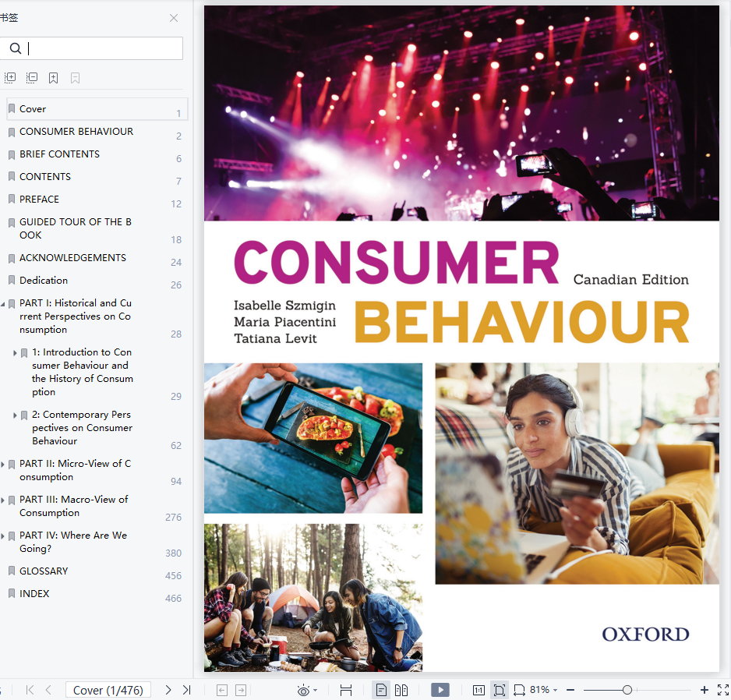Click the zoom slider handle
The height and width of the screenshot is (700, 731).
pyautogui.click(x=627, y=690)
